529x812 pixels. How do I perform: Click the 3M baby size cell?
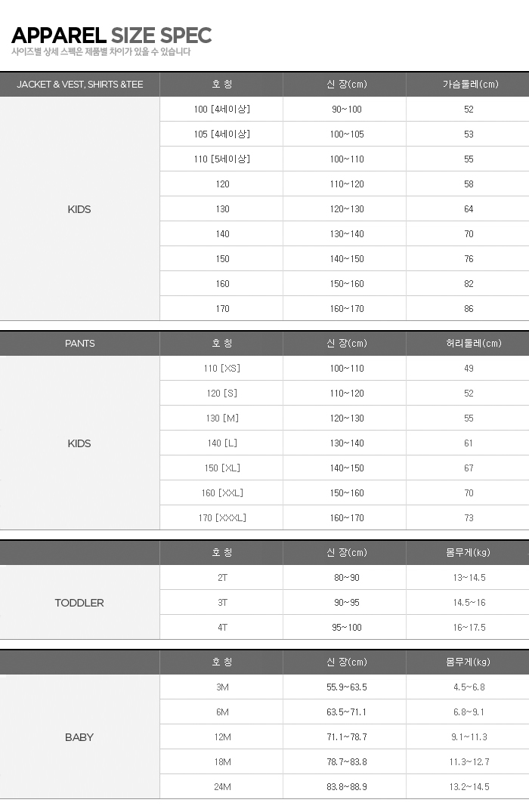click(221, 687)
